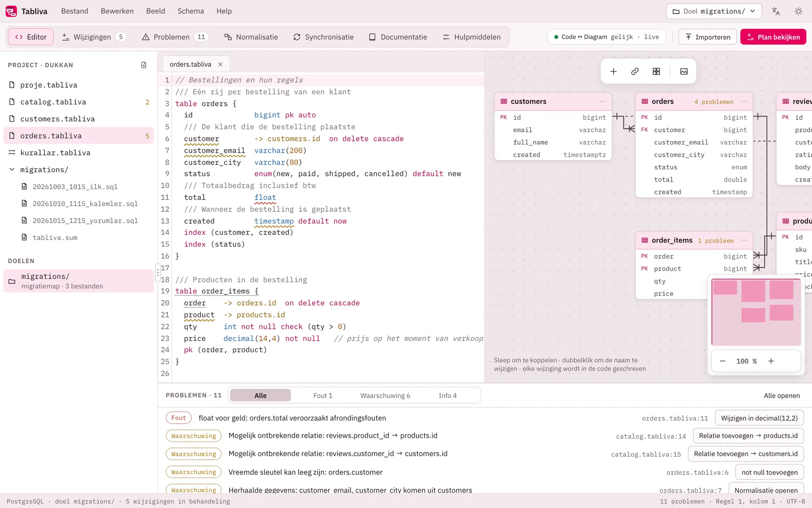Switch to the Problemen tab
This screenshot has width=812, height=508.
[x=175, y=37]
